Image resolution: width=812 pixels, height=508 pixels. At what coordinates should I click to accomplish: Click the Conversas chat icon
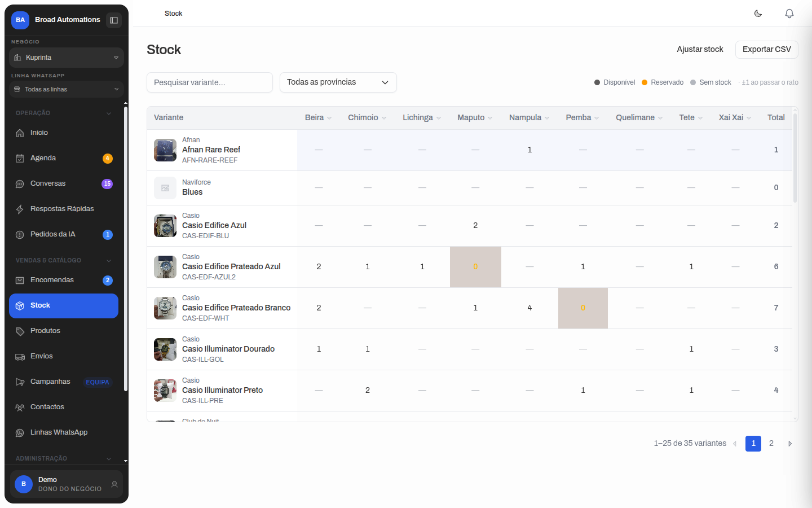click(x=20, y=183)
